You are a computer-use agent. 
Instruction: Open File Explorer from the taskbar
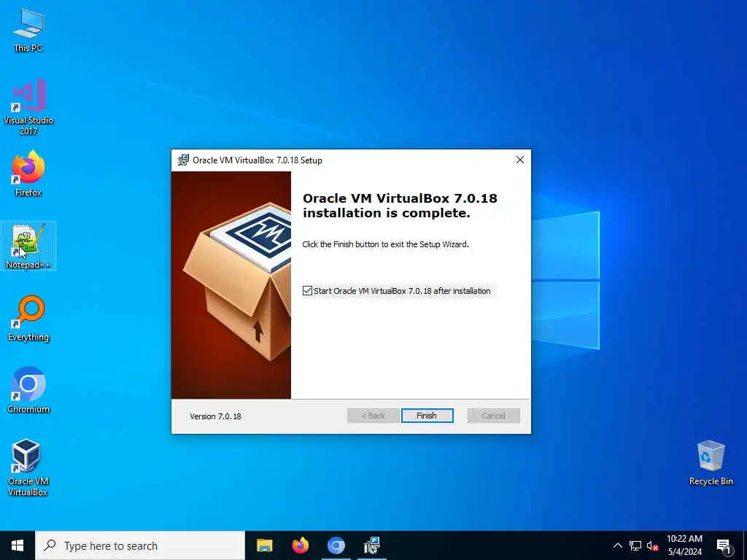[x=264, y=545]
